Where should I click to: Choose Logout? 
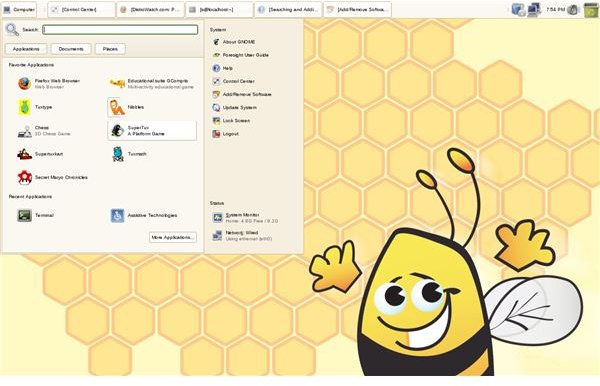tap(226, 134)
